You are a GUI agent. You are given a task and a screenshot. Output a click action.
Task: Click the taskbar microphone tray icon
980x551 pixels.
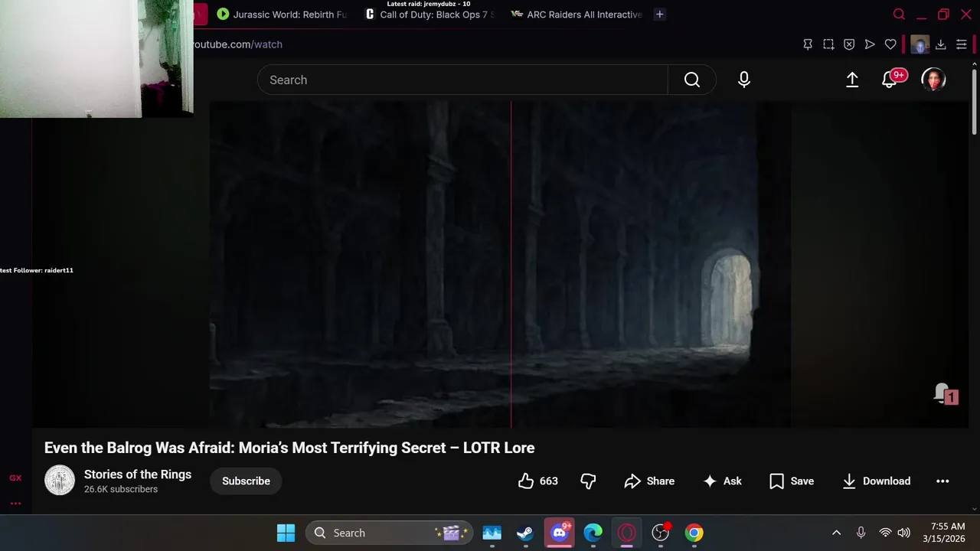[861, 533]
